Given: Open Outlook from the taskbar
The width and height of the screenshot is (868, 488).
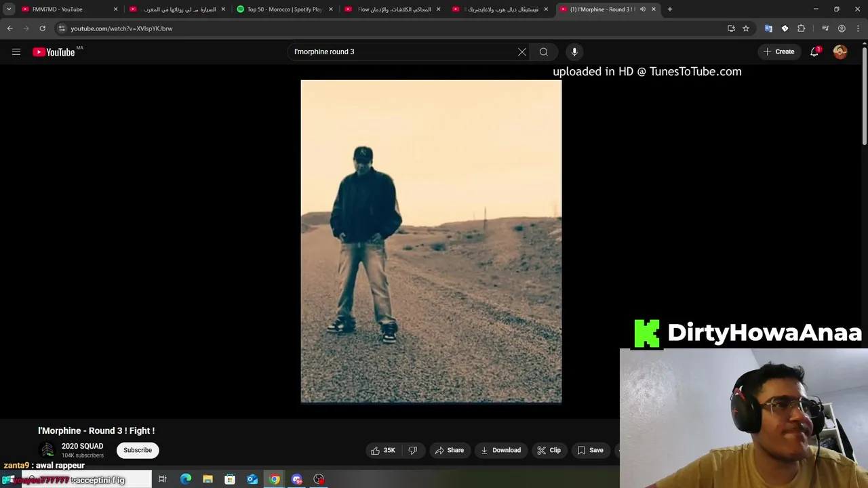Looking at the screenshot, I should (252, 479).
